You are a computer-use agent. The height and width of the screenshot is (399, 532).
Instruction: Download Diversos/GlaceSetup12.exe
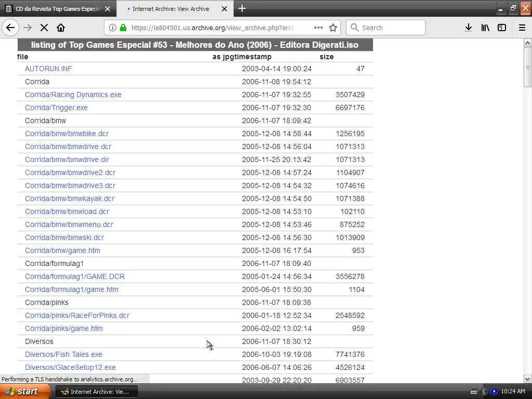coord(70,367)
